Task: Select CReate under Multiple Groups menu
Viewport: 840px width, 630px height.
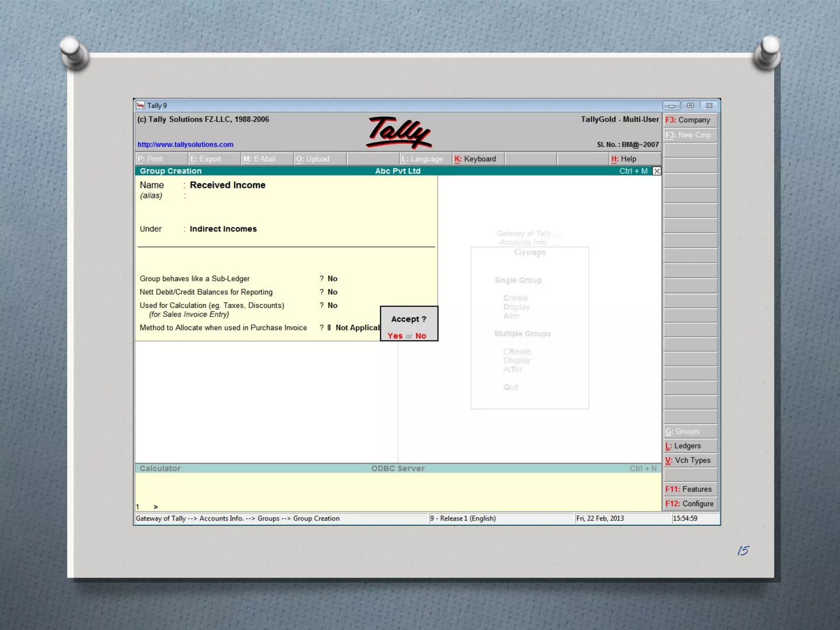Action: click(x=517, y=352)
